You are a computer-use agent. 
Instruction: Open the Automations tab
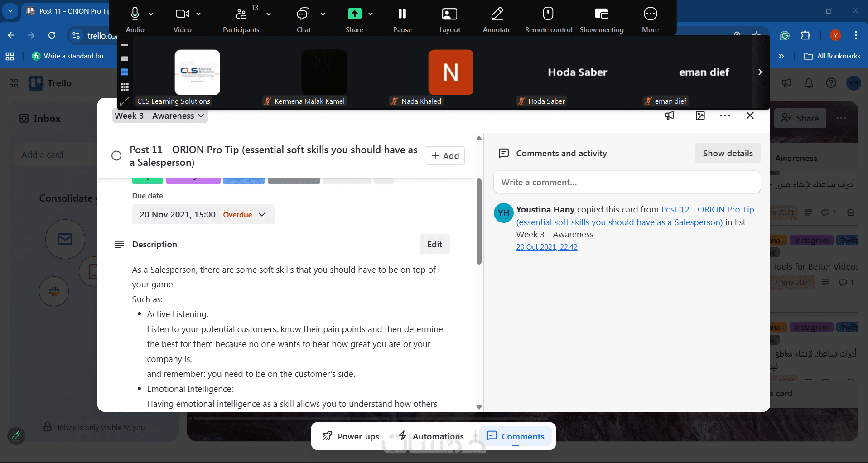[x=431, y=436]
